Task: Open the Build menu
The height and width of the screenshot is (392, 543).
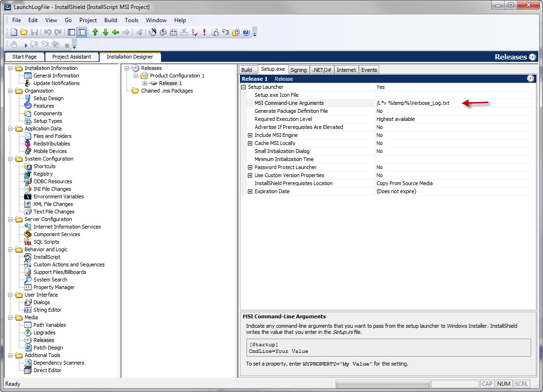Action: tap(110, 20)
